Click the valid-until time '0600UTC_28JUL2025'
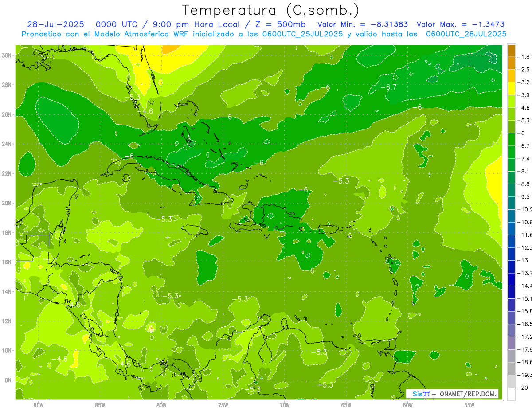 point(466,34)
